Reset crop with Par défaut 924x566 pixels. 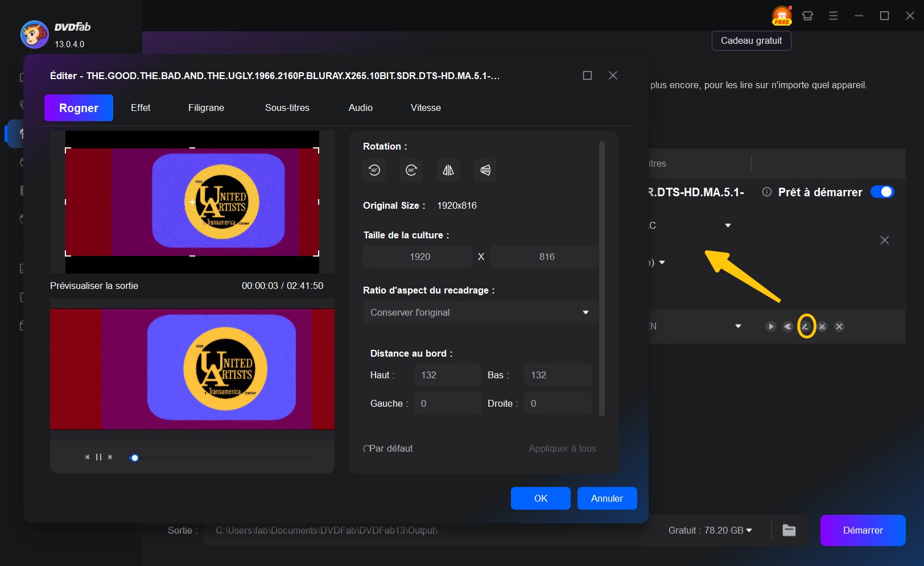388,448
